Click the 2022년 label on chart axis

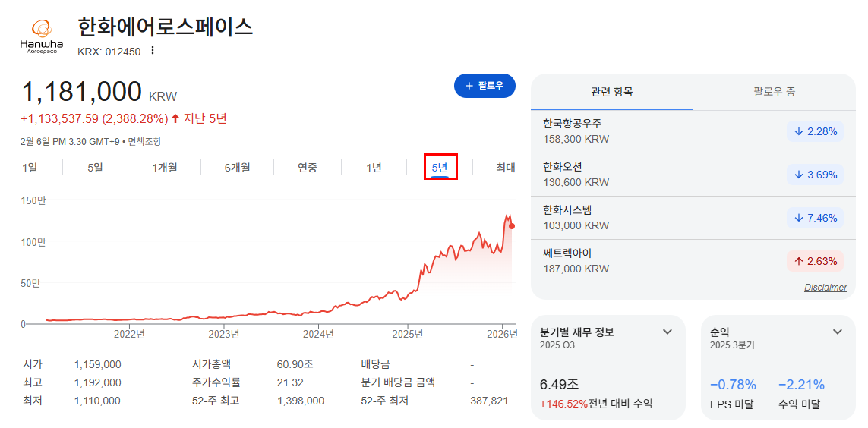130,334
